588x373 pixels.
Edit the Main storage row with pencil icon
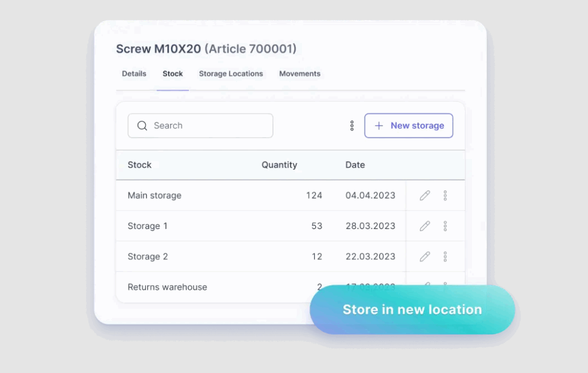coord(424,195)
